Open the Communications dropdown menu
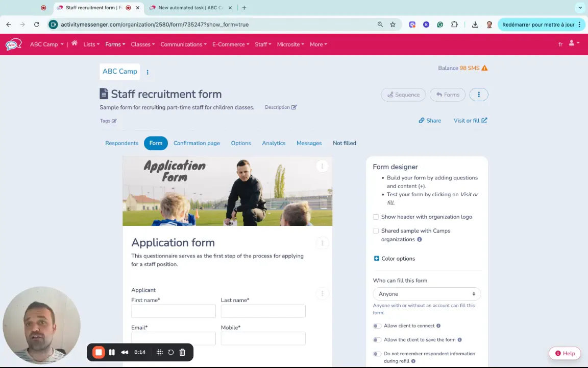Screen dimensions: 588x368 pos(183,44)
